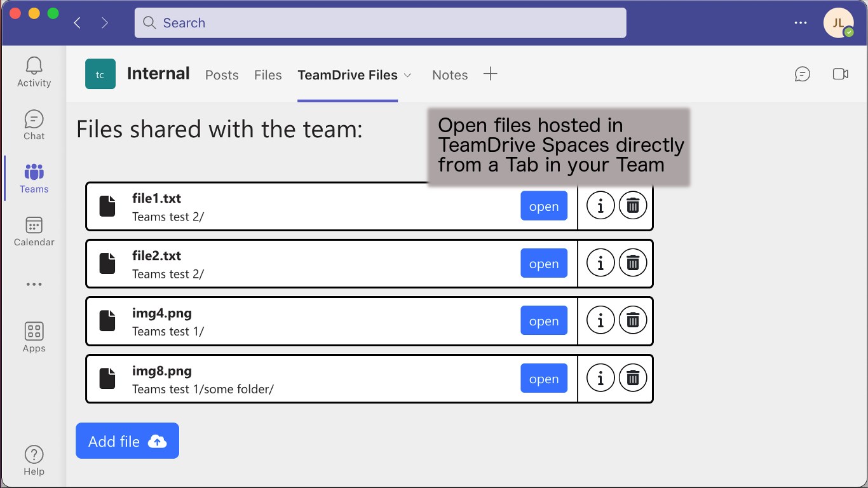Screen dimensions: 868x488
Task: Show info for file2.txt
Action: click(x=600, y=262)
